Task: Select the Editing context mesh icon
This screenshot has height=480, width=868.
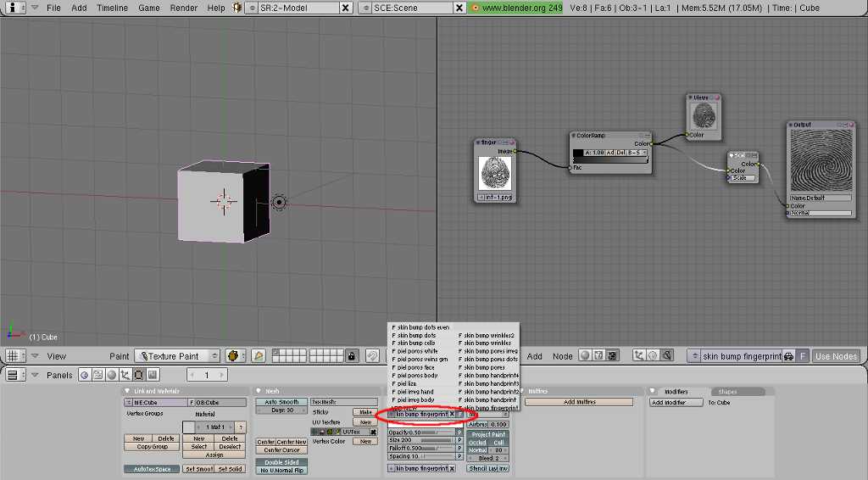Action: pyautogui.click(x=138, y=375)
